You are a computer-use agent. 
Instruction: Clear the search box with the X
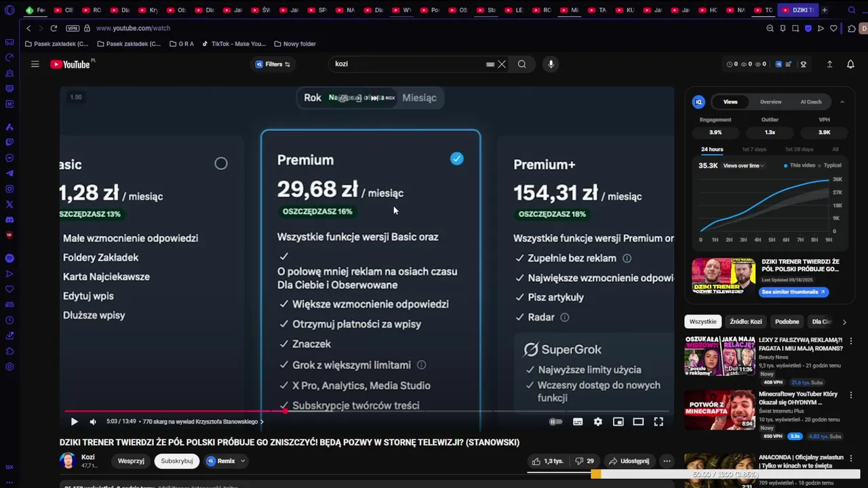pos(502,64)
